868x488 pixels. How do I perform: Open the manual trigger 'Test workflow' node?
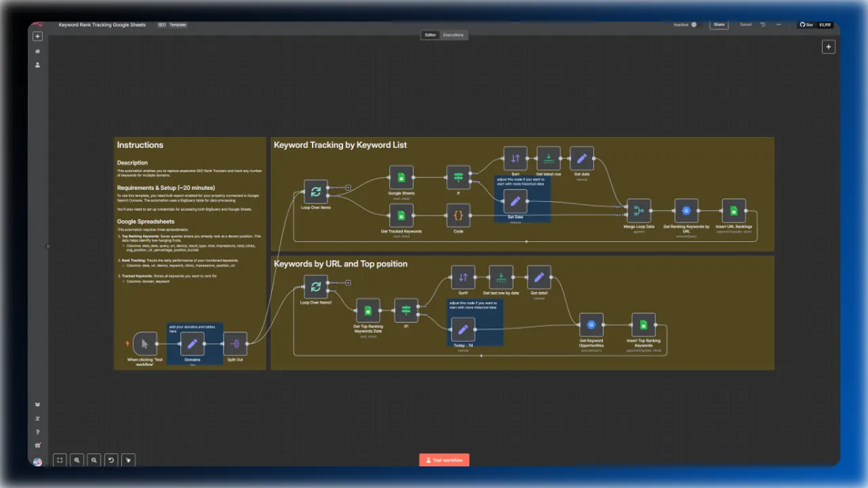point(145,344)
